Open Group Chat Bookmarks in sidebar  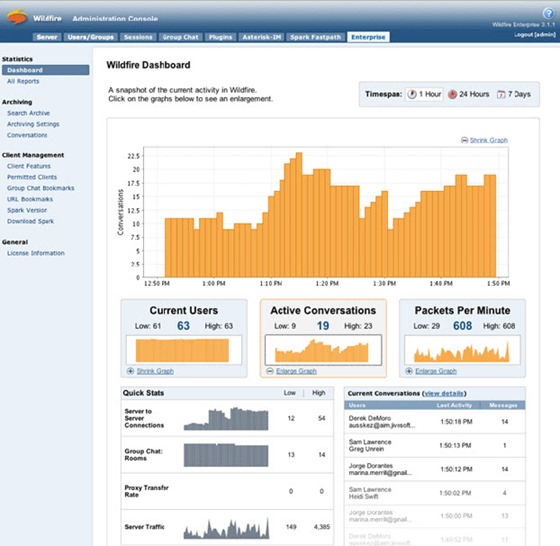click(x=41, y=188)
